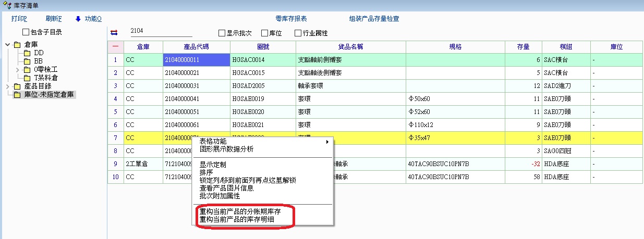Toggle the 显示批次 checkbox
This screenshot has width=644, height=239.
222,33
